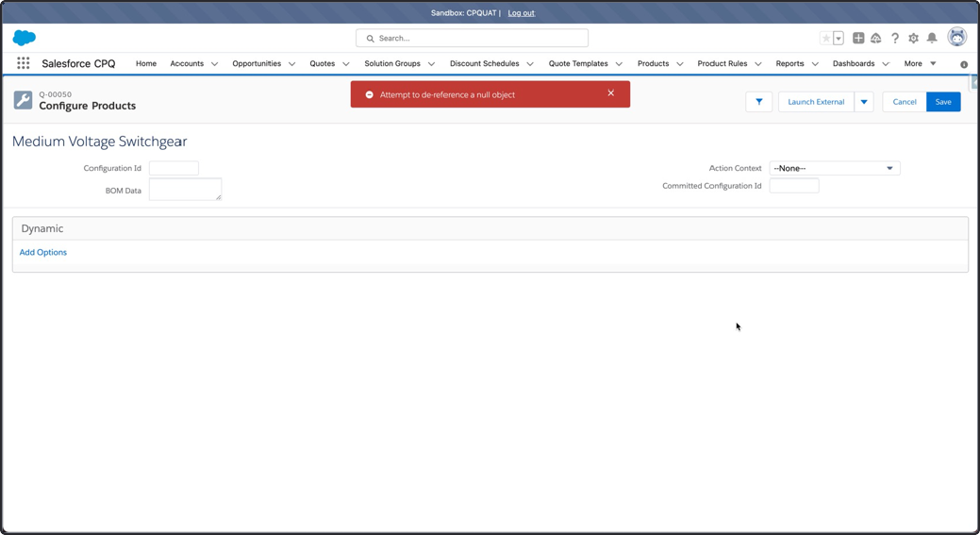Viewport: 980px width, 535px height.
Task: Click in the global Search field
Action: (x=472, y=38)
